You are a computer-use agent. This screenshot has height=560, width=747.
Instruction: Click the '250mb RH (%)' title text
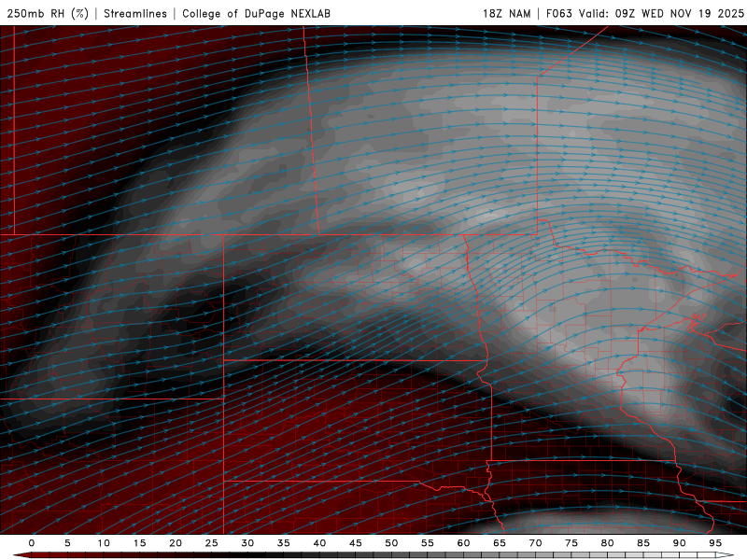[48, 13]
